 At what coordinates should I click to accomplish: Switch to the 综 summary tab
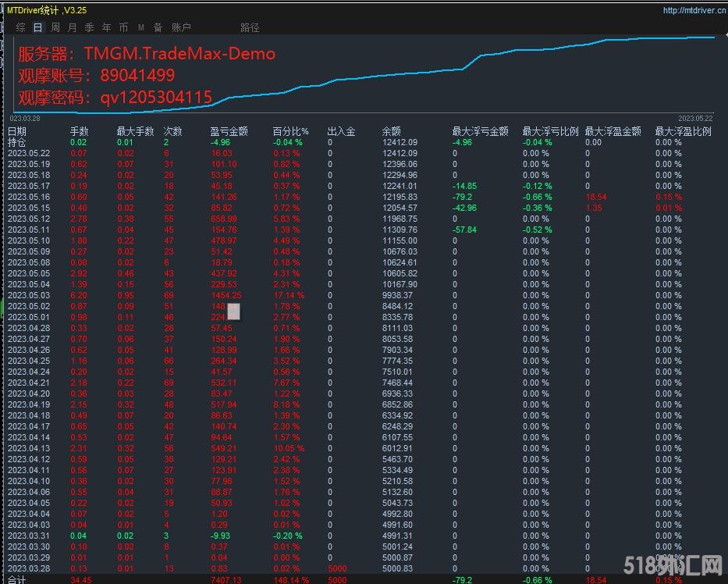click(x=21, y=27)
